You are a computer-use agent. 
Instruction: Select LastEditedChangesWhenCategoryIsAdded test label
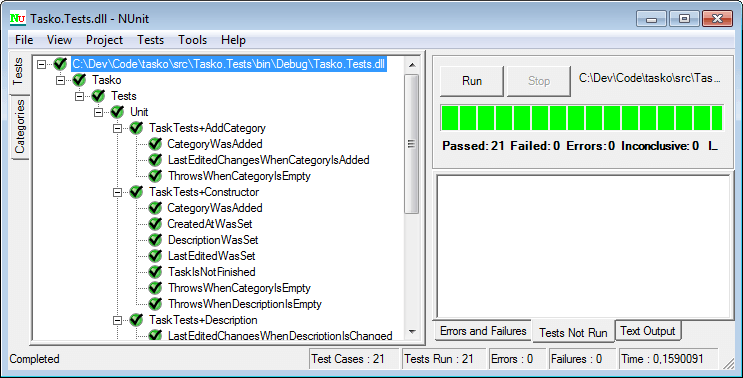tap(269, 160)
